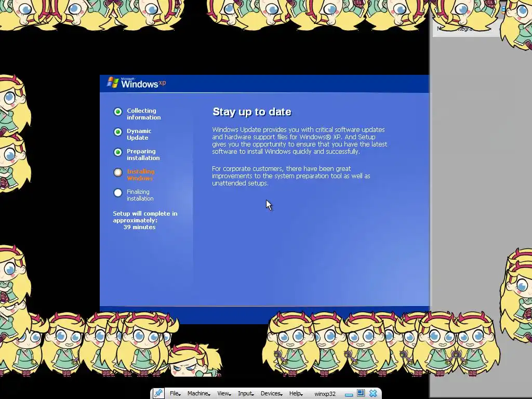
Task: Click the 'Windows Update provides you' paragraph
Action: tap(300, 140)
